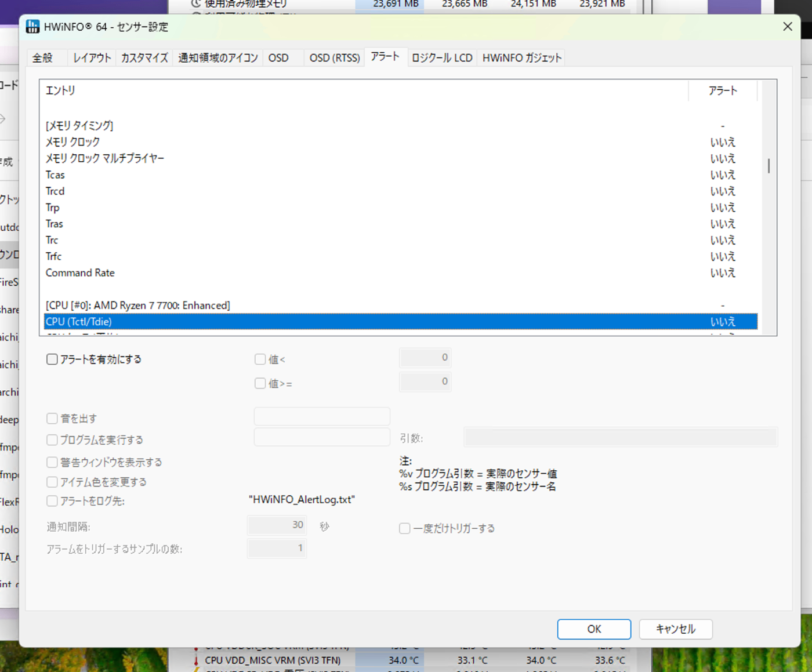Select メモリ クロック マルチプライヤー entry

401,158
